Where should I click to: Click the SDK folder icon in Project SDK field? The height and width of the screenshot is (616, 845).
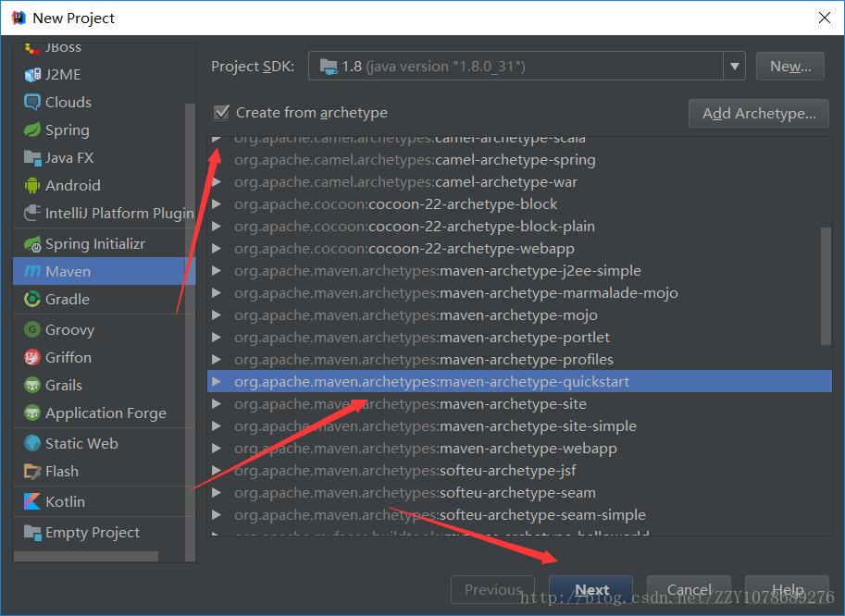point(329,67)
